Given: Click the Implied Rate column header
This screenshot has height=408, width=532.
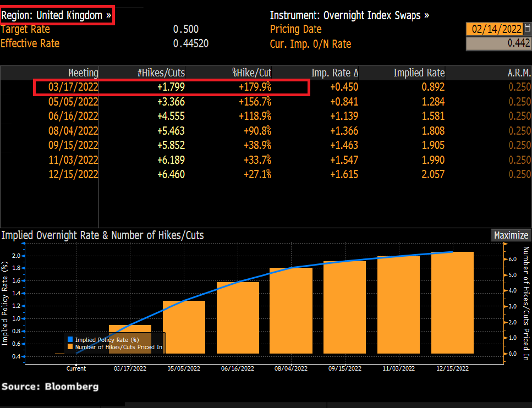Looking at the screenshot, I should coord(419,73).
